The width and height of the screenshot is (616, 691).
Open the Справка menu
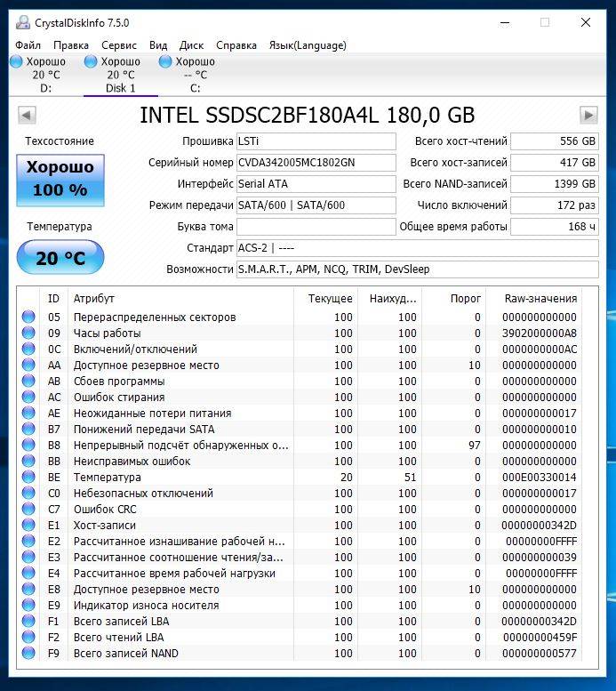tap(236, 45)
